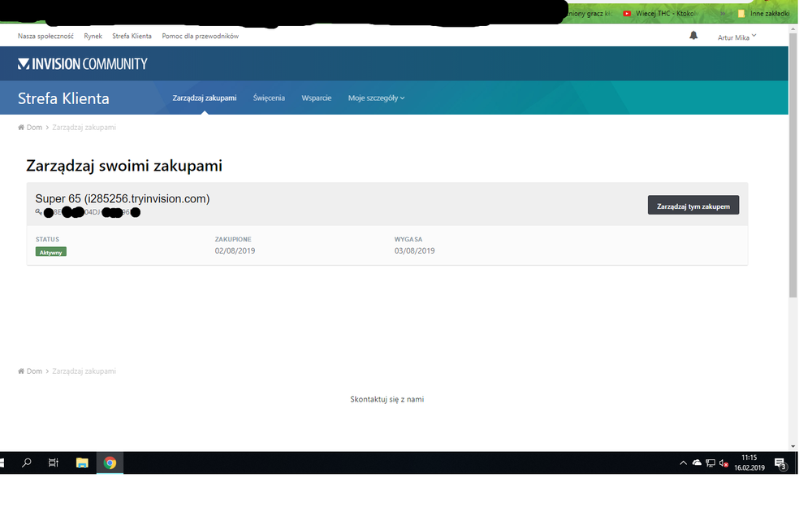Switch to the Święcenia tab
Image resolution: width=812 pixels, height=508 pixels.
(269, 98)
